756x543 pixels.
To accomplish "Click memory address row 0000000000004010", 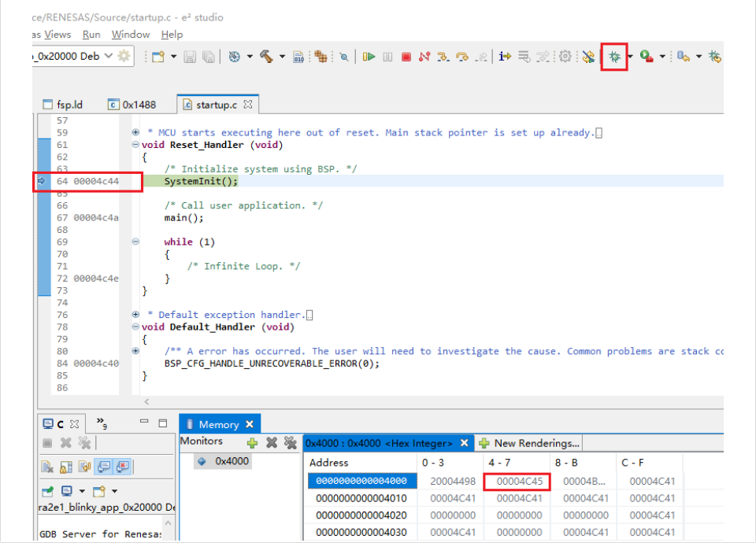I will (x=361, y=498).
